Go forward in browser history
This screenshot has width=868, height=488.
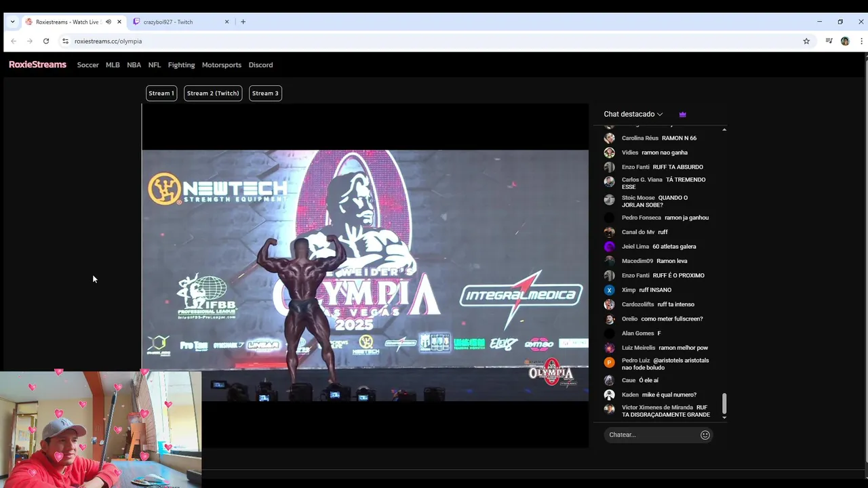coord(30,41)
